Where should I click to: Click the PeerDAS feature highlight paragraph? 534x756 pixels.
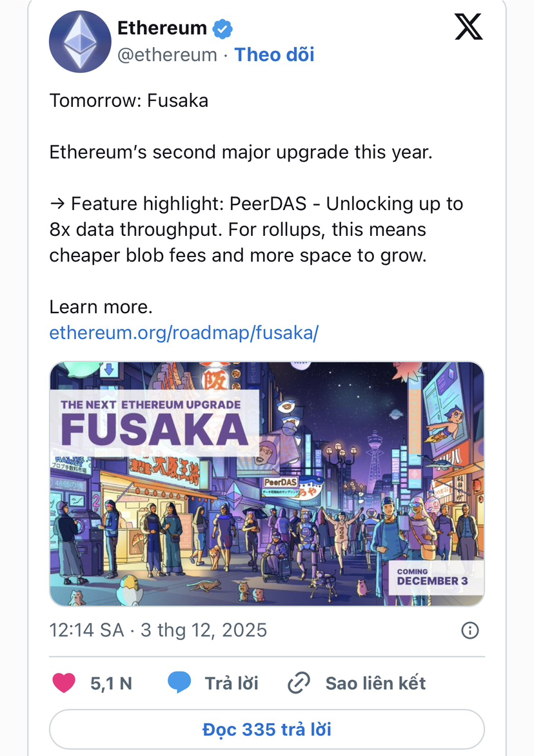(x=256, y=229)
